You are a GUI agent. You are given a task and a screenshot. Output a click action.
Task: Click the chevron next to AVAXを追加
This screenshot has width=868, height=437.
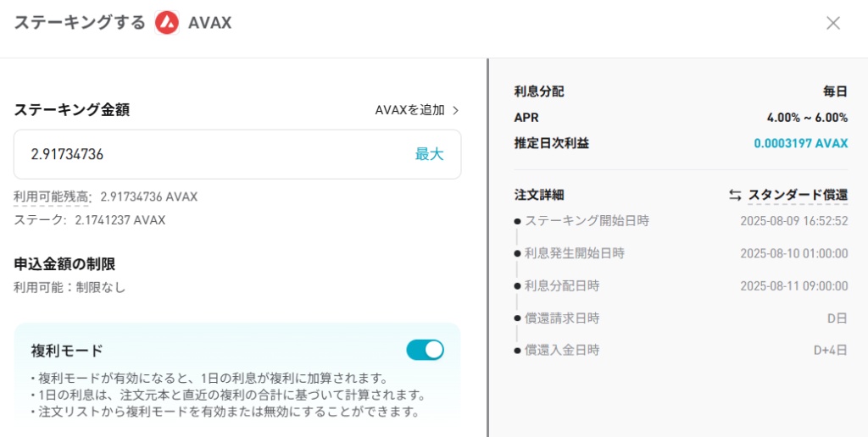click(456, 111)
